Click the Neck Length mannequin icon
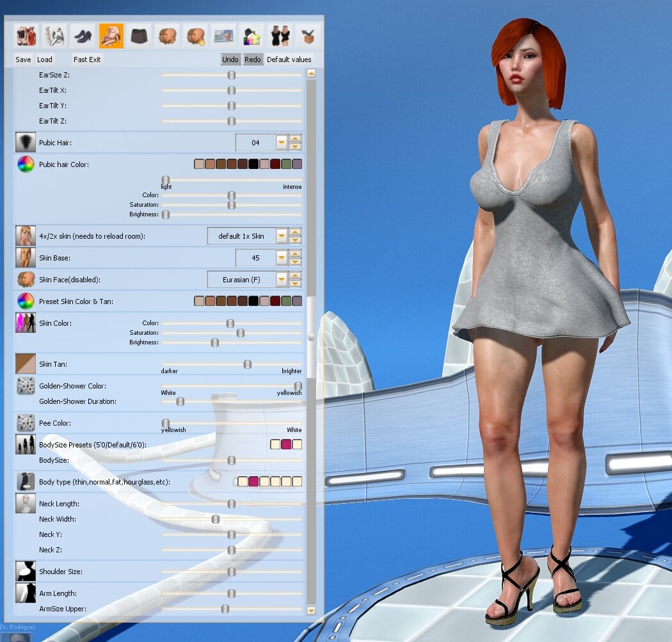 pyautogui.click(x=26, y=504)
